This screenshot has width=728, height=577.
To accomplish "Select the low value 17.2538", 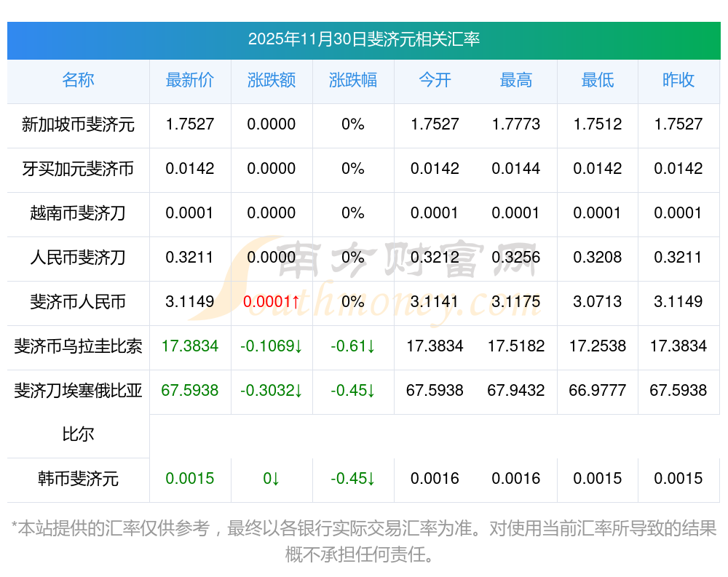I will (598, 346).
